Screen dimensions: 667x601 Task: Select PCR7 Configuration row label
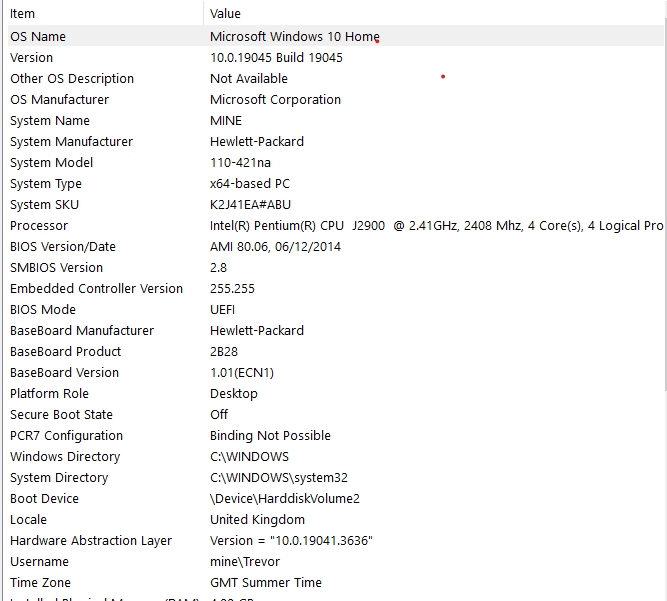coord(66,436)
